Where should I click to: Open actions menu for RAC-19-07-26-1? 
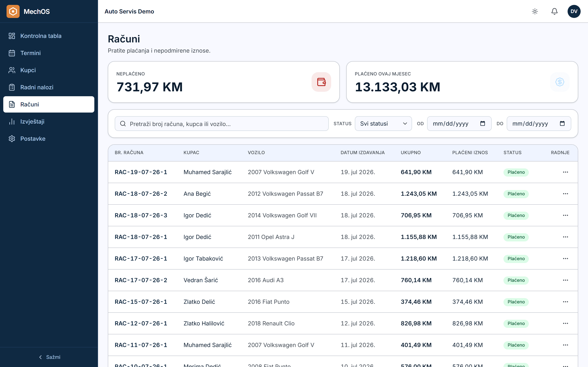[x=565, y=172]
